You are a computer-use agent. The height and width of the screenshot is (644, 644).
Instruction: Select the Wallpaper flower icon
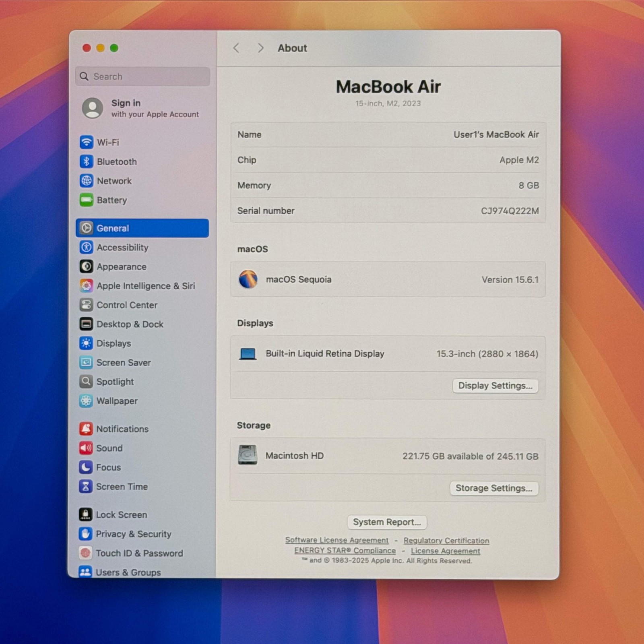click(86, 401)
